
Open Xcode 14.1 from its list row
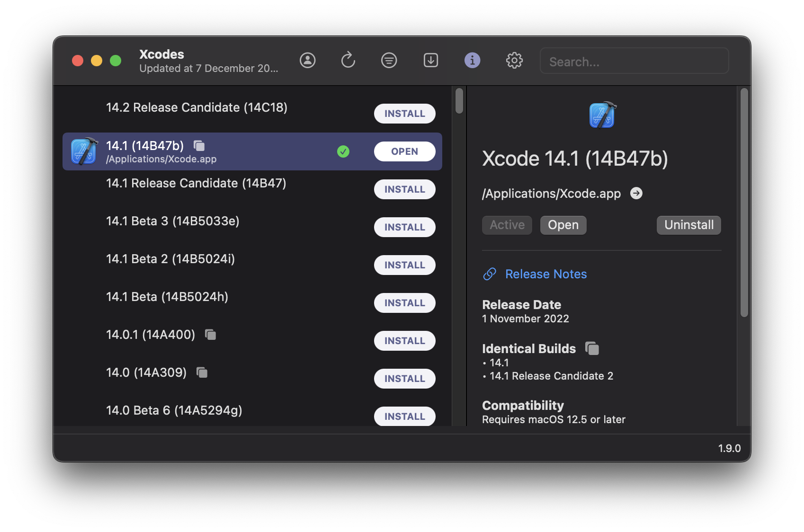(x=404, y=151)
